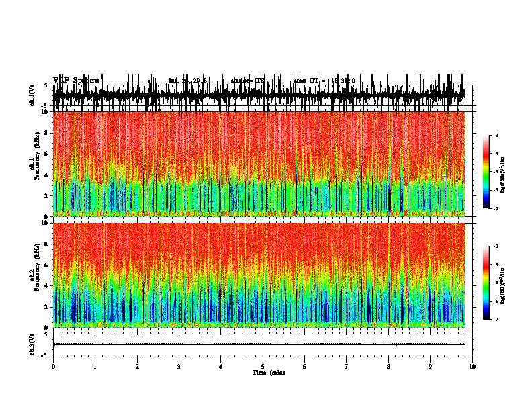Click the 6 kHz tick of ch.1 spectrogram
Viewport: 532px width, 411px height.
[47, 154]
